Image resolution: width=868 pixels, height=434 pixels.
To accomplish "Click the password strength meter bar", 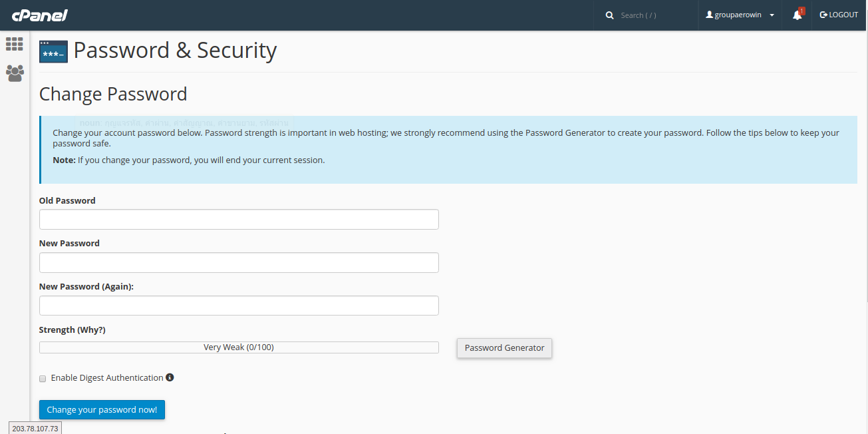I will coord(239,347).
